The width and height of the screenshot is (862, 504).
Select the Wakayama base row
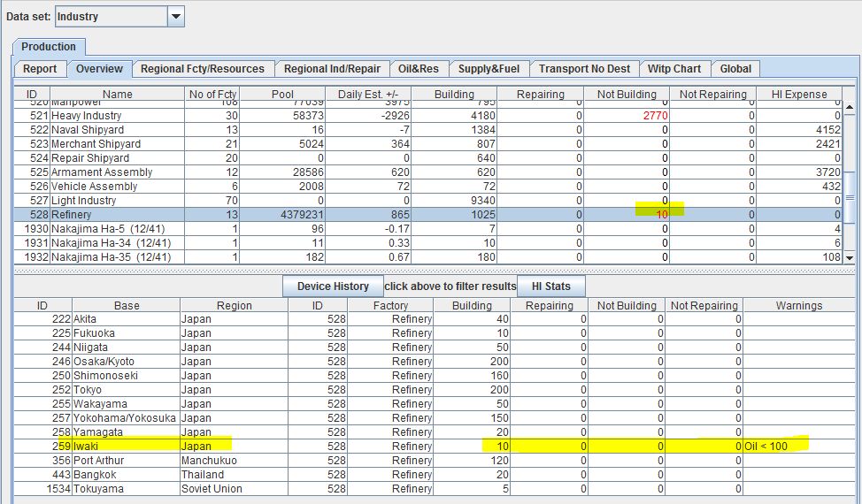(435, 404)
